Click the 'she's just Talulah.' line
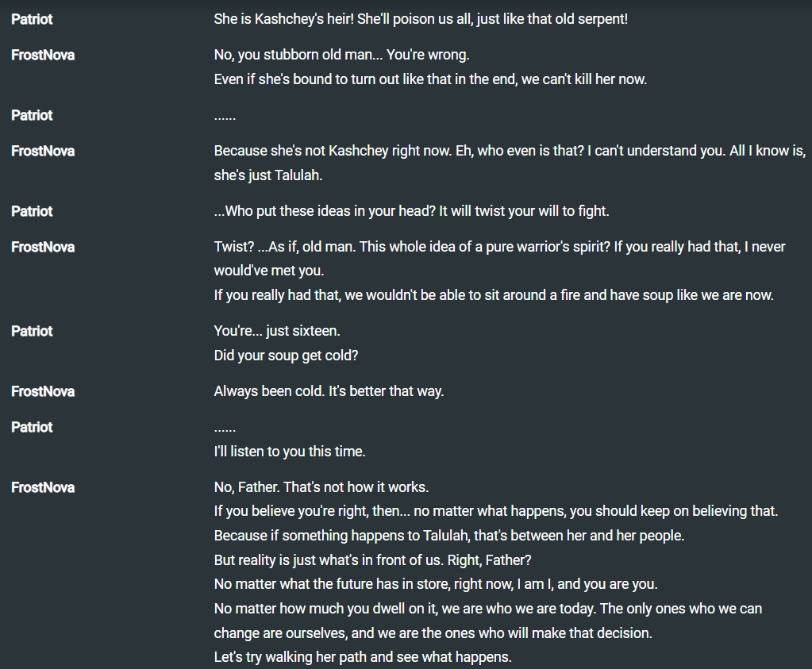This screenshot has width=812, height=669. pos(268,175)
